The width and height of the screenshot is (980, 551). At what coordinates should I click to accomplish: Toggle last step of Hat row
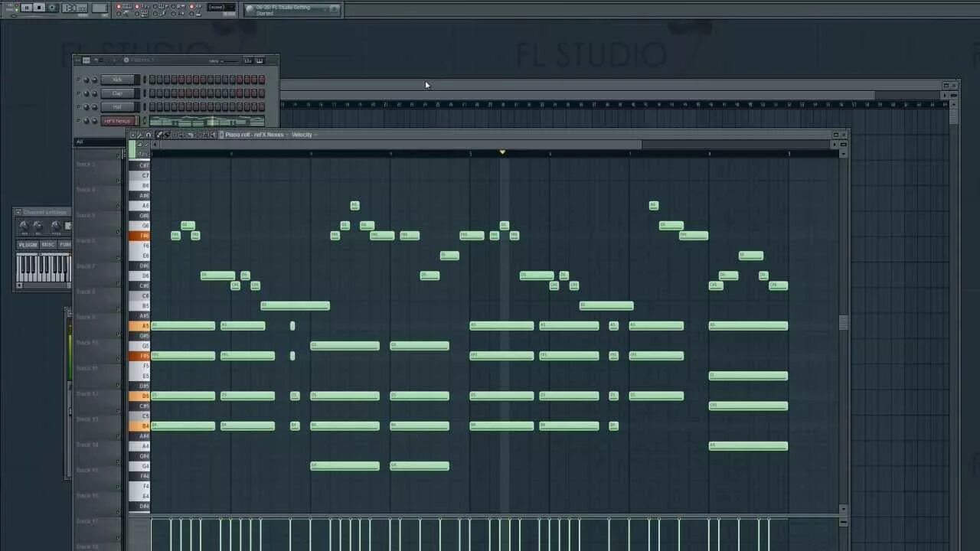coord(262,107)
